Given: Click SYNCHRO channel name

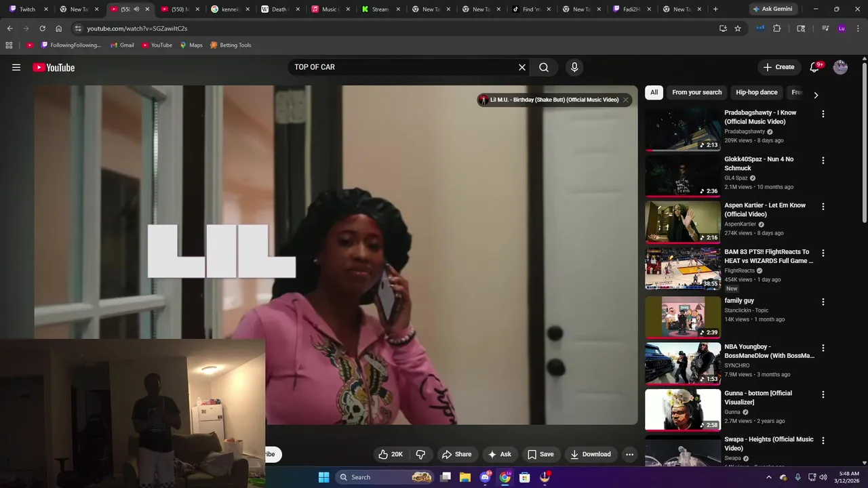Looking at the screenshot, I should pyautogui.click(x=737, y=365).
